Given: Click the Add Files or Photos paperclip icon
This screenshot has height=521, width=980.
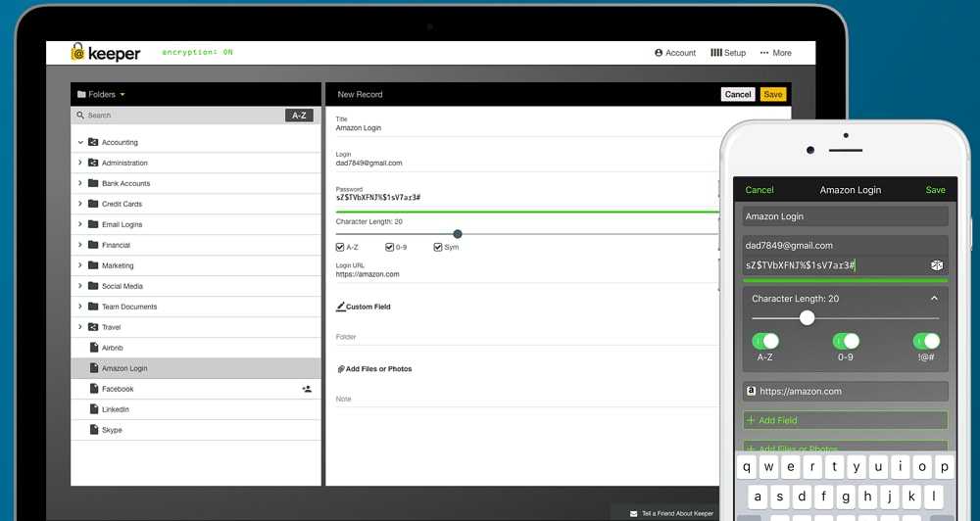Looking at the screenshot, I should click(341, 369).
